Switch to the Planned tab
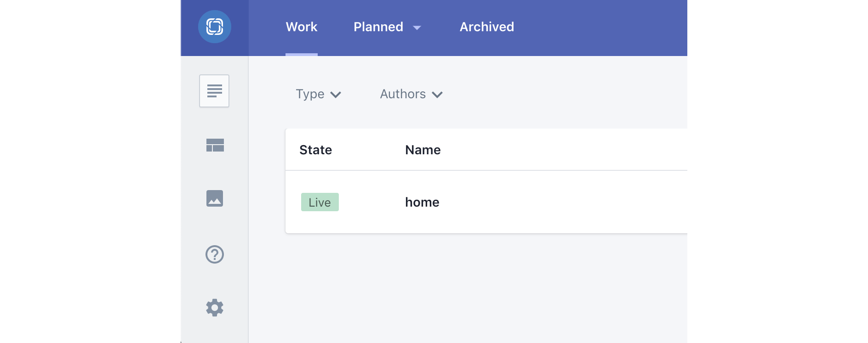 tap(378, 27)
